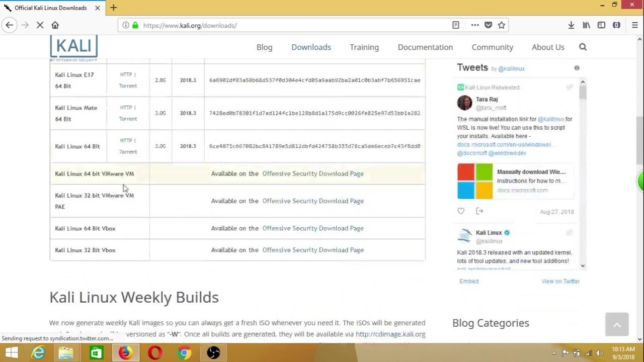Open Offensive Security page for 64 Bit Vbox
The width and height of the screenshot is (644, 362).
(x=312, y=228)
